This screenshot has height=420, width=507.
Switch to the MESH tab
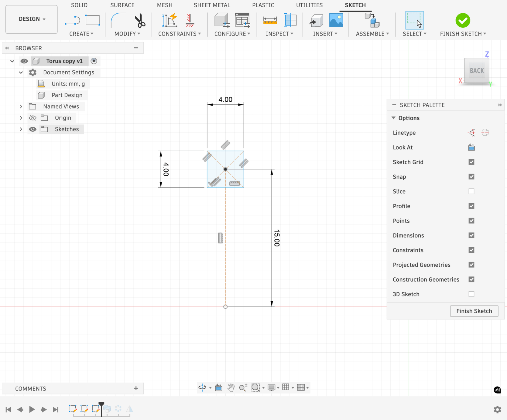click(x=165, y=5)
